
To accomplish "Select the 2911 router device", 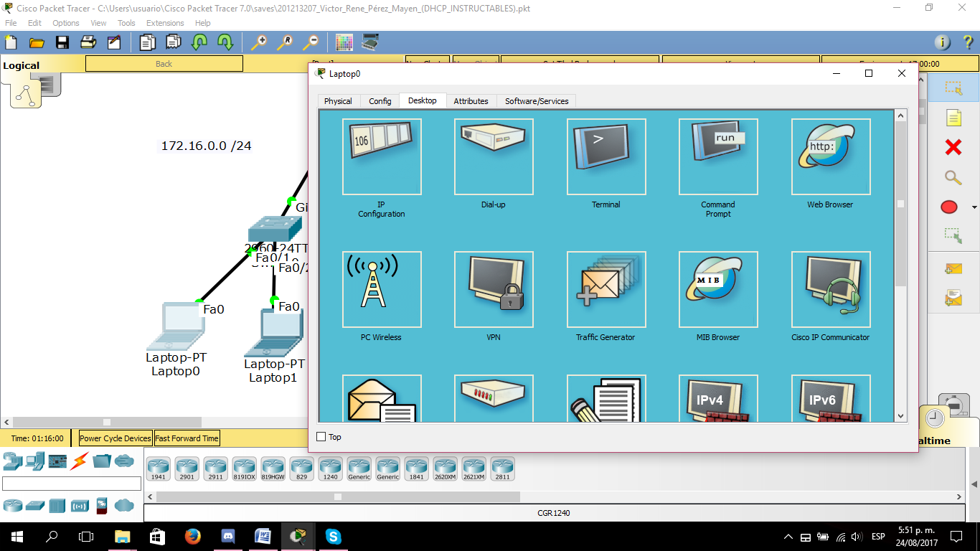I will coord(215,469).
